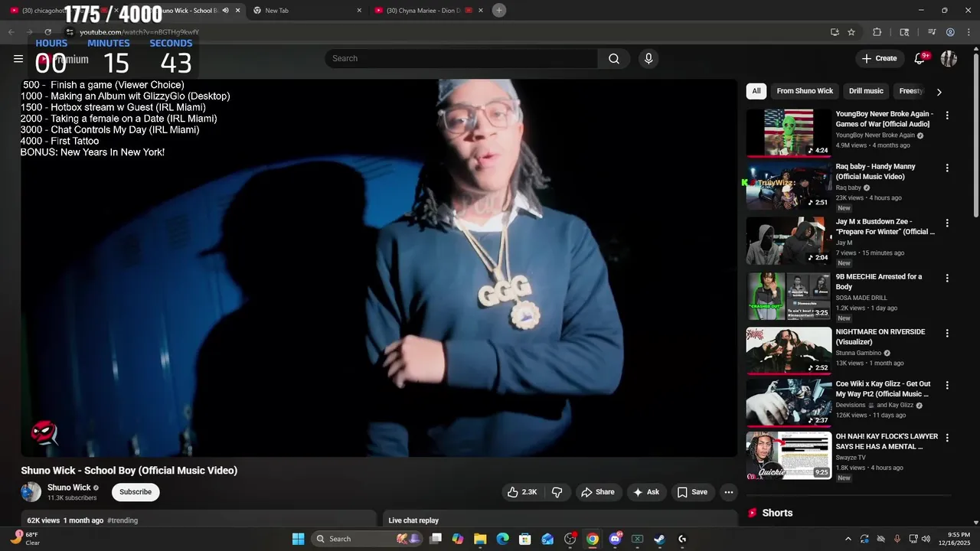The image size is (980, 551).
Task: Open 9B MEECHIE Arrested video title
Action: 879,282
